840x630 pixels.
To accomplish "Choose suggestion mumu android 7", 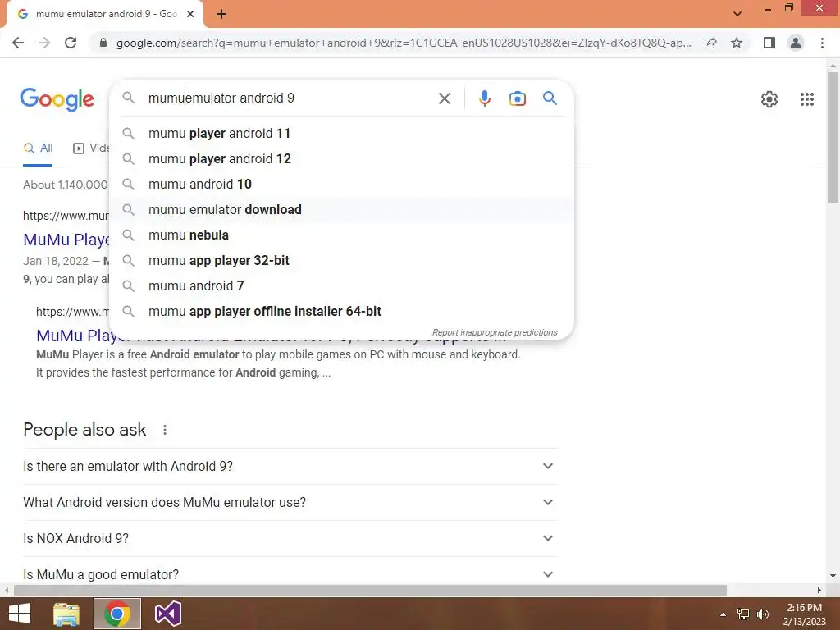I will click(x=341, y=285).
